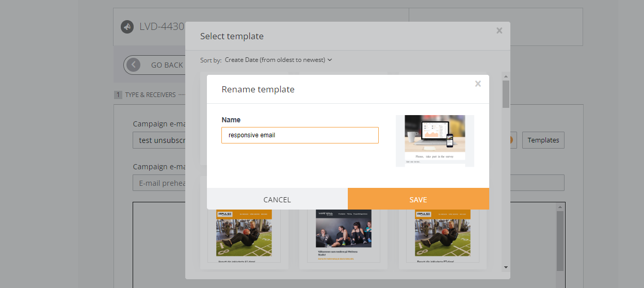Click the survey template preview image
The width and height of the screenshot is (644, 288).
(435, 140)
